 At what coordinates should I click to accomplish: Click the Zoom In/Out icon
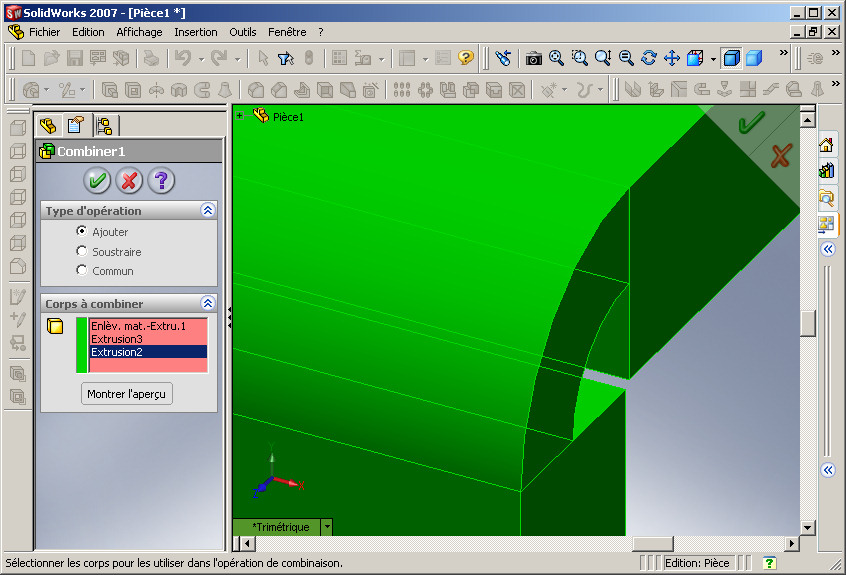(603, 58)
